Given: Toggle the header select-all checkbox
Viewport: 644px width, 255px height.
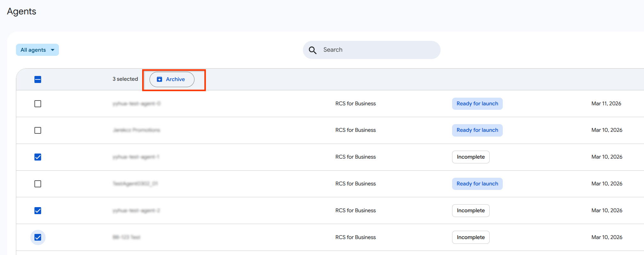Looking at the screenshot, I should pyautogui.click(x=38, y=79).
